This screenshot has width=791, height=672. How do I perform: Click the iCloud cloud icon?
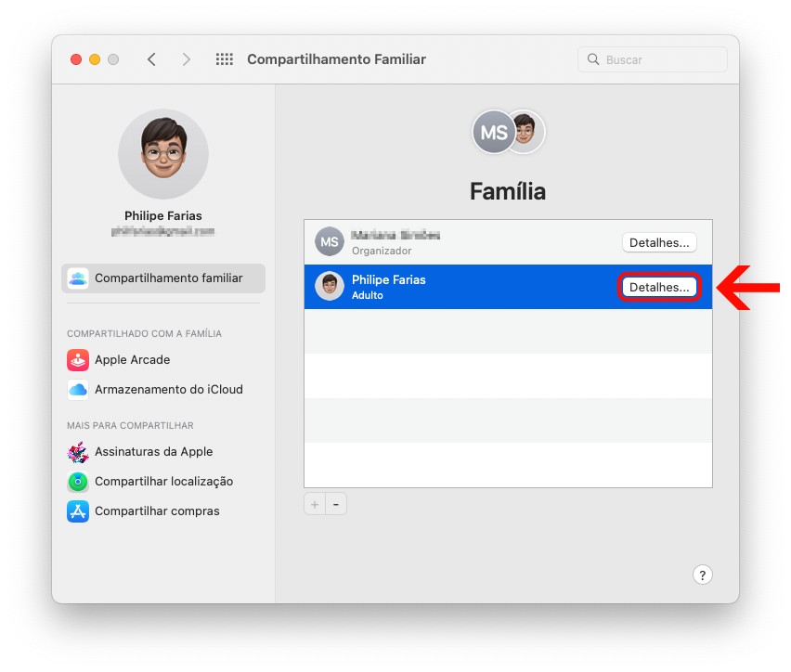[78, 390]
